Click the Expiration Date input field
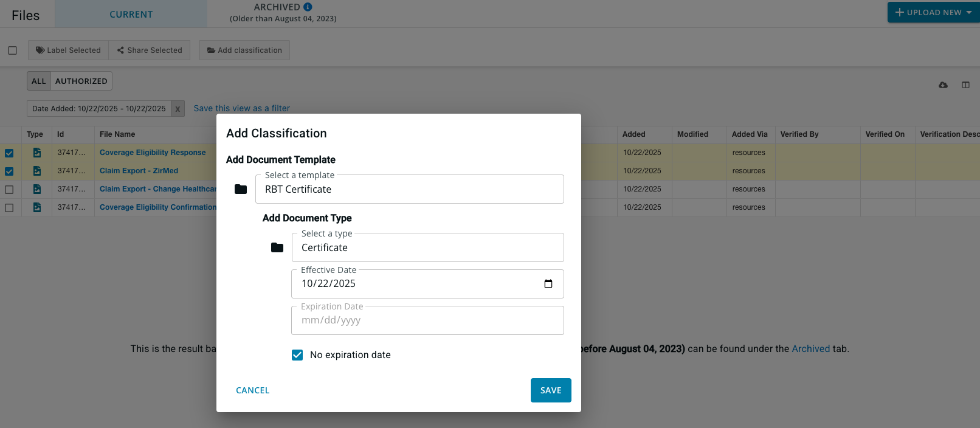The height and width of the screenshot is (428, 980). click(x=428, y=320)
